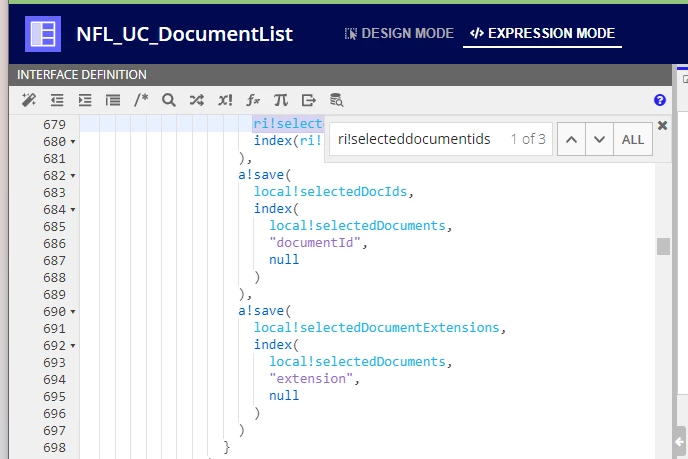
Task: Collapse code fold at line 692
Action: (73, 346)
